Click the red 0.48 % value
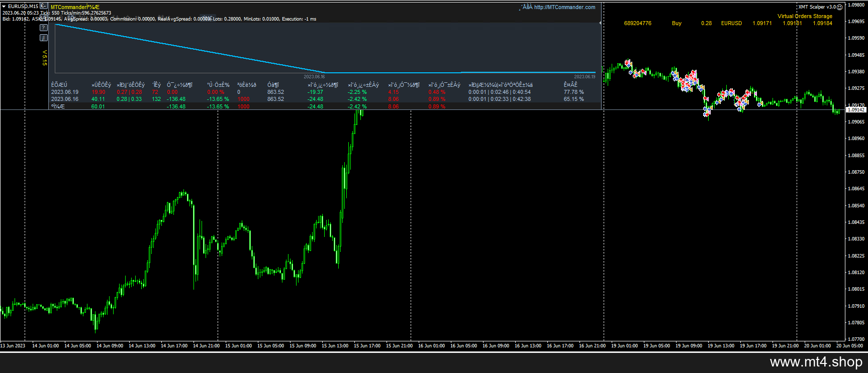The height and width of the screenshot is (373, 868). point(437,92)
